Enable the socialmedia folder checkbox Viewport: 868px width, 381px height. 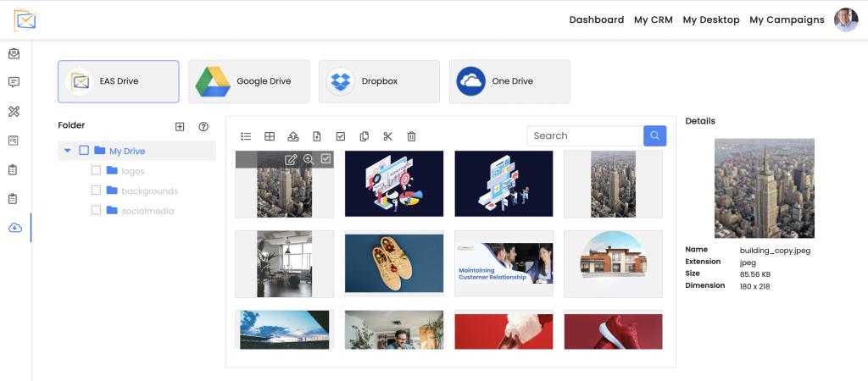click(x=96, y=210)
